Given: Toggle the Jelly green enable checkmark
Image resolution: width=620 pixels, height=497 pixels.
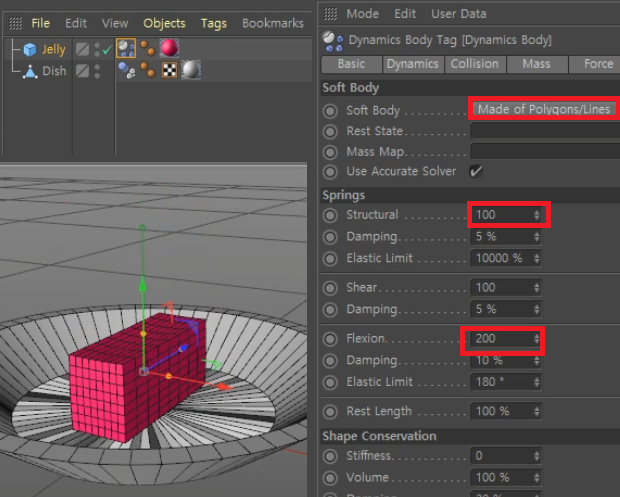Looking at the screenshot, I should pos(107,50).
